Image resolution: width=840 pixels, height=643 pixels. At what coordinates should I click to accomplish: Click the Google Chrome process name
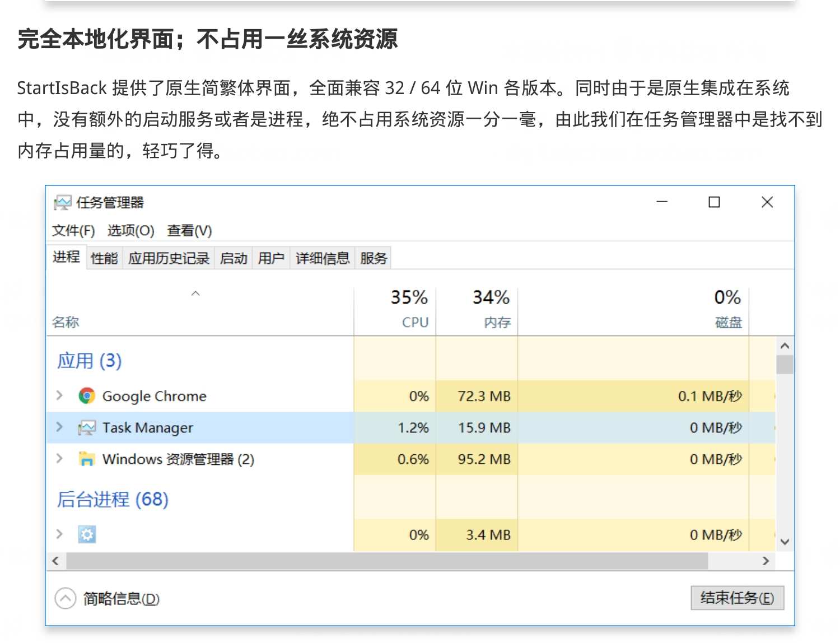click(154, 396)
